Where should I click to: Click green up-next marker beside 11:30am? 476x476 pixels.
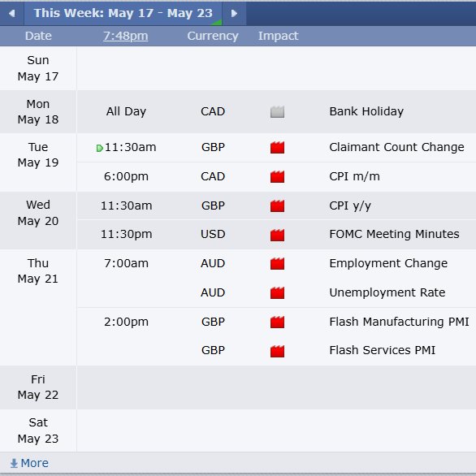[99, 148]
